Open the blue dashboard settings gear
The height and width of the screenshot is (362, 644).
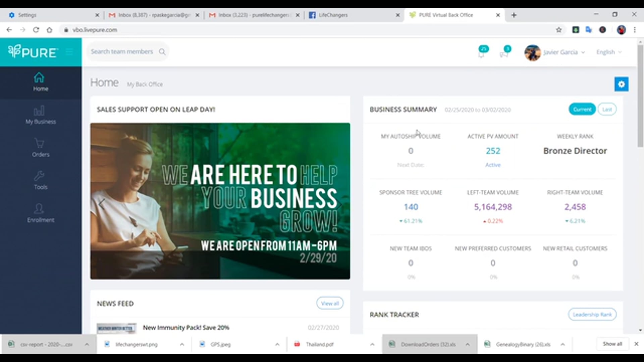tap(621, 84)
